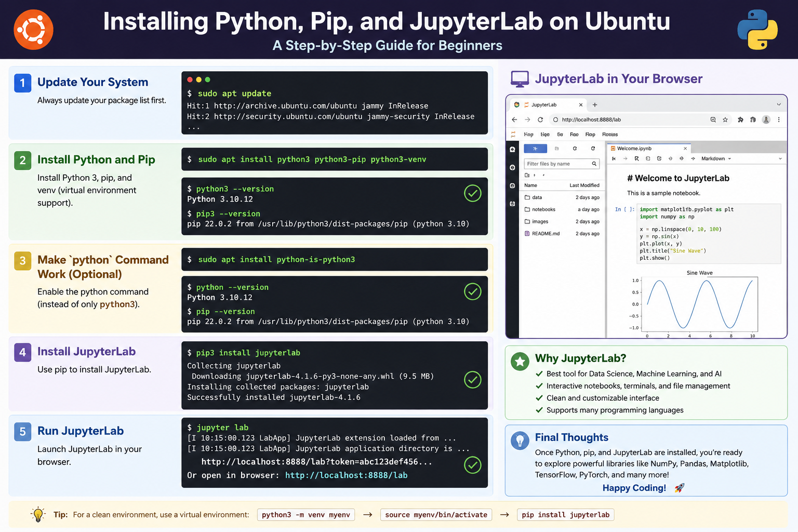Screen dimensions: 798x532
Task: Click the In [ ]: cell prompt
Action: (x=624, y=209)
